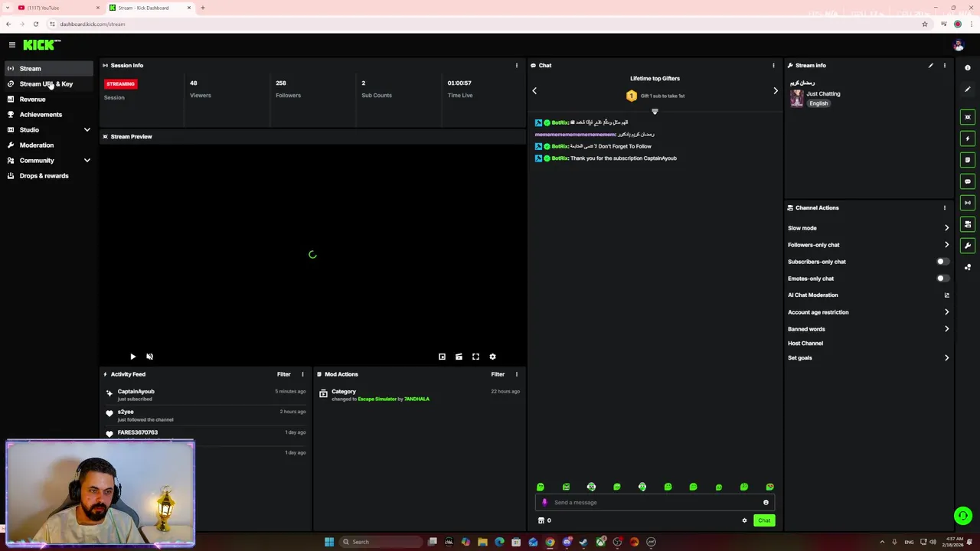Toggle channel actions widget in right rail
This screenshot has width=980, height=551.
(x=968, y=224)
